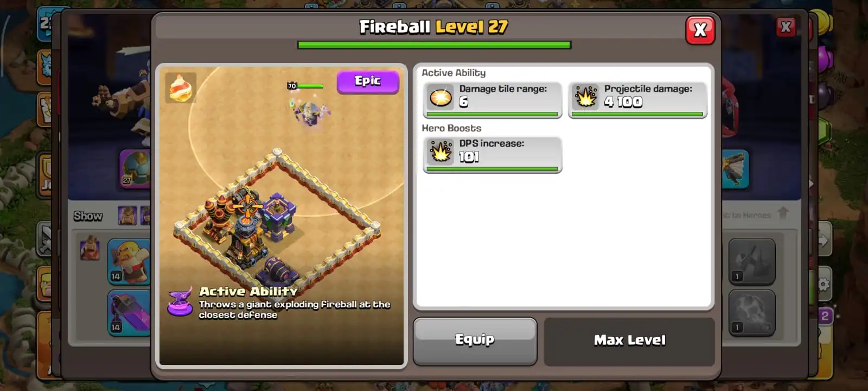Screen dimensions: 868x391
Task: Select the Epic rarity badge
Action: pos(368,81)
